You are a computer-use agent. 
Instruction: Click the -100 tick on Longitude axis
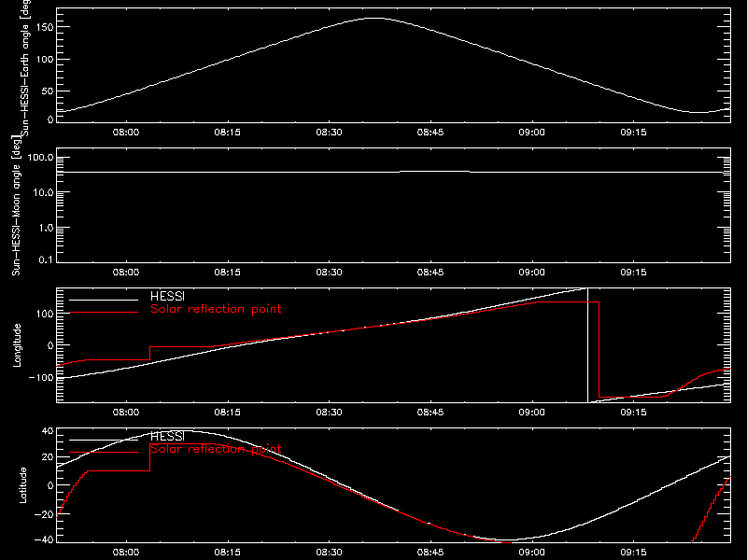click(41, 377)
